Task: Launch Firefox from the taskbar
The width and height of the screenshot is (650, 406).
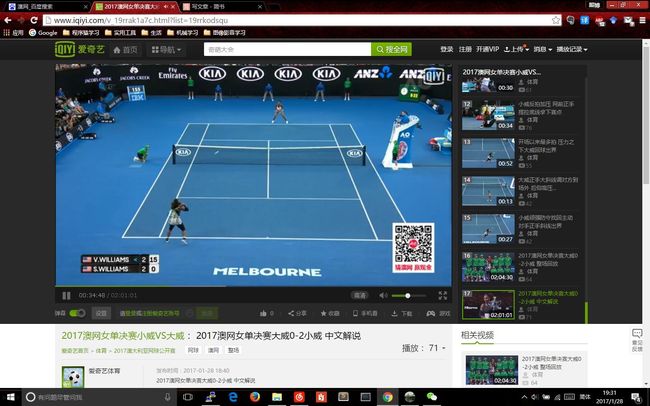Action: [x=255, y=397]
